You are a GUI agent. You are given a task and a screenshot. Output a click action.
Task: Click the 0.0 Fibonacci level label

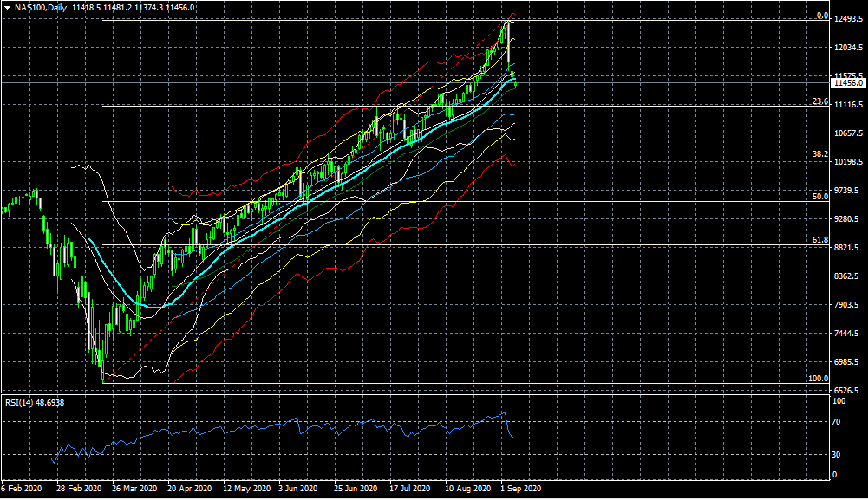click(823, 16)
